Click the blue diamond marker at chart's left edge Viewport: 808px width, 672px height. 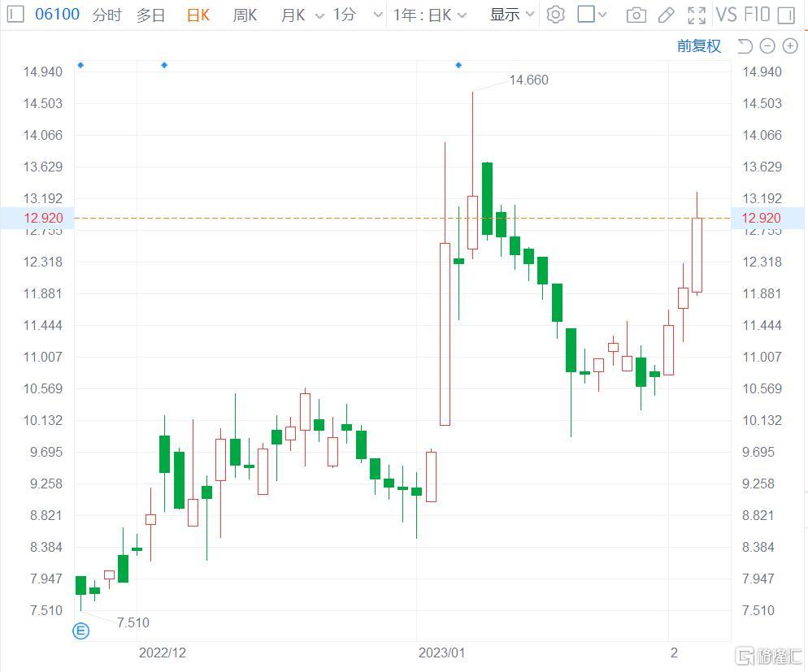[80, 65]
